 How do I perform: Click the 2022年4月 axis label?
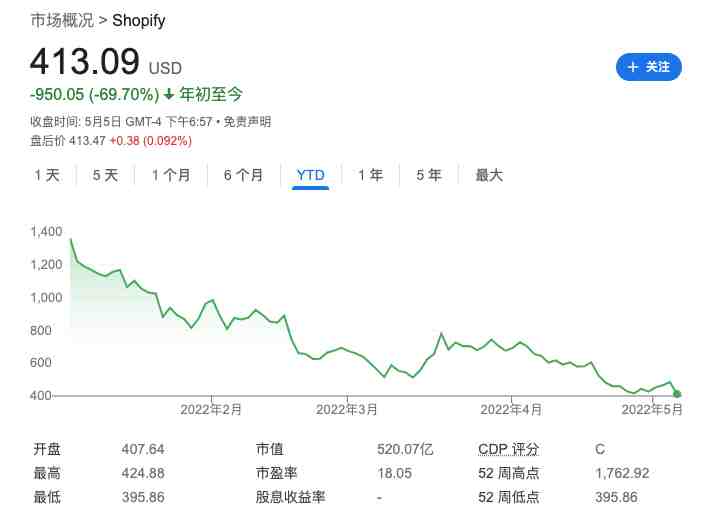[x=511, y=410]
